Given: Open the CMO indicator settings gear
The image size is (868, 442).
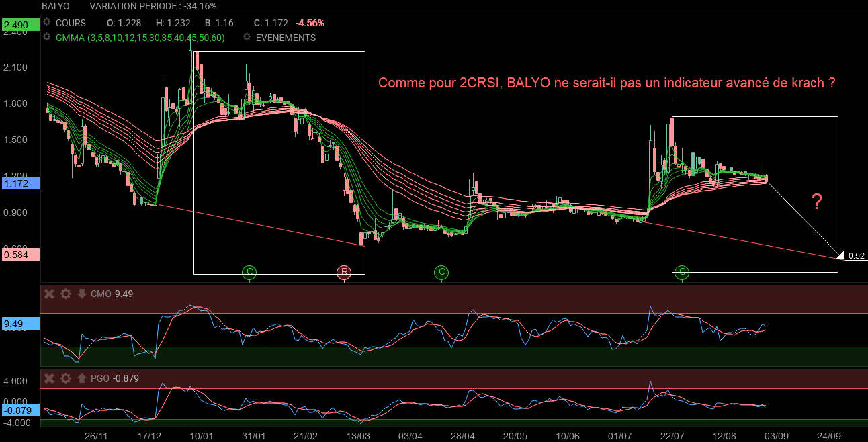Looking at the screenshot, I should [65, 294].
